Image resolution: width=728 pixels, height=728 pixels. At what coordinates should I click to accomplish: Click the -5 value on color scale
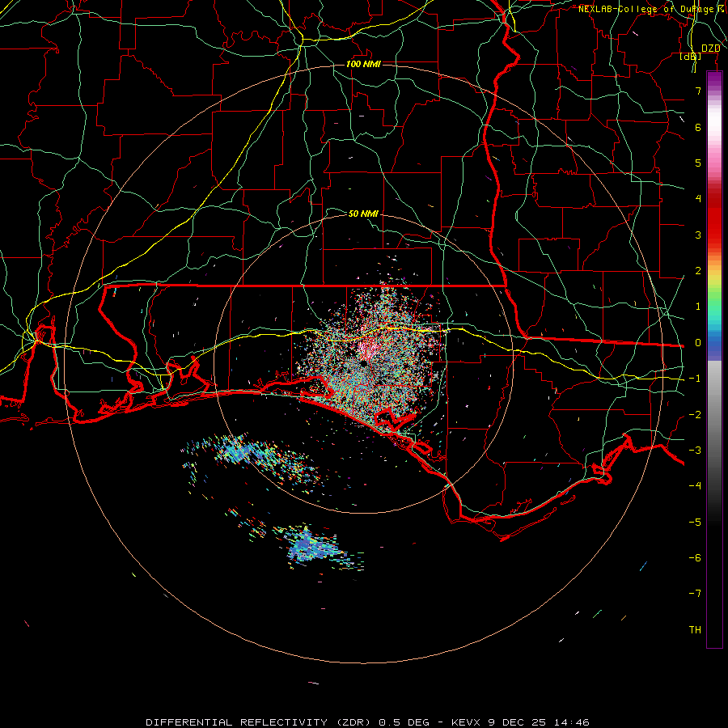pos(696,523)
